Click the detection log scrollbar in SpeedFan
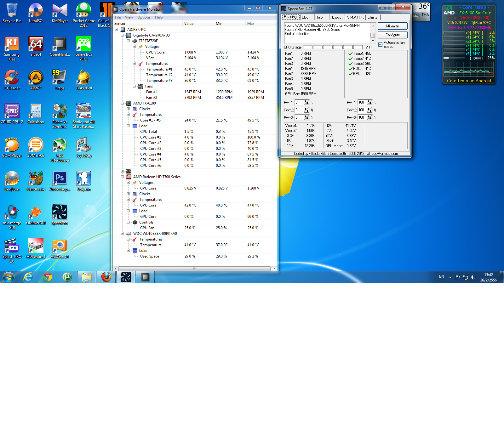Screen dimensions: 504x425 click(x=373, y=33)
